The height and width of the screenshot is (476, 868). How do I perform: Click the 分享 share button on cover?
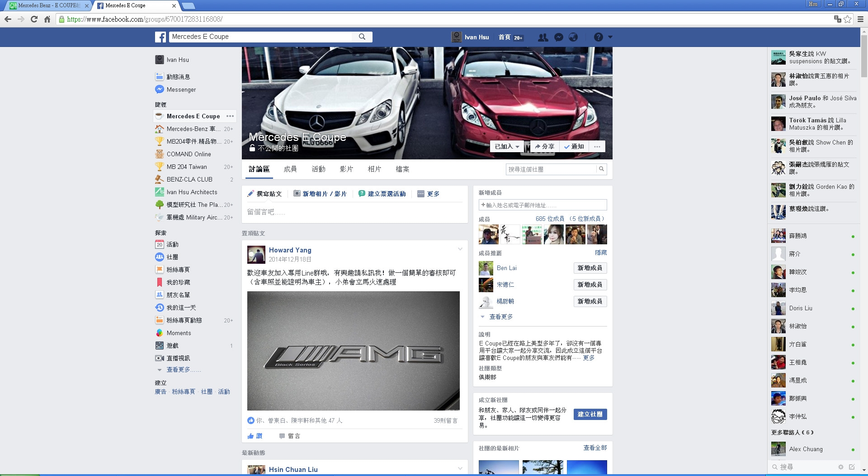coord(544,146)
